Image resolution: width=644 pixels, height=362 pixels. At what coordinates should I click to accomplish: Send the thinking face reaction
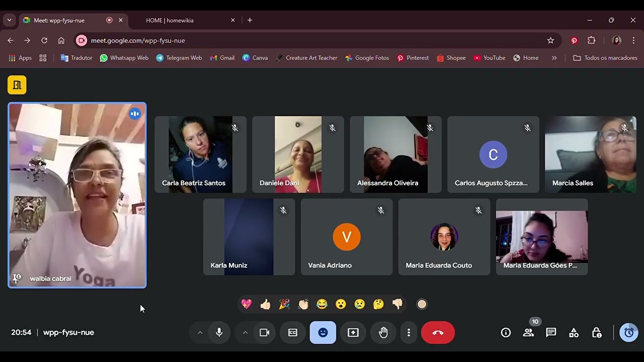(378, 304)
